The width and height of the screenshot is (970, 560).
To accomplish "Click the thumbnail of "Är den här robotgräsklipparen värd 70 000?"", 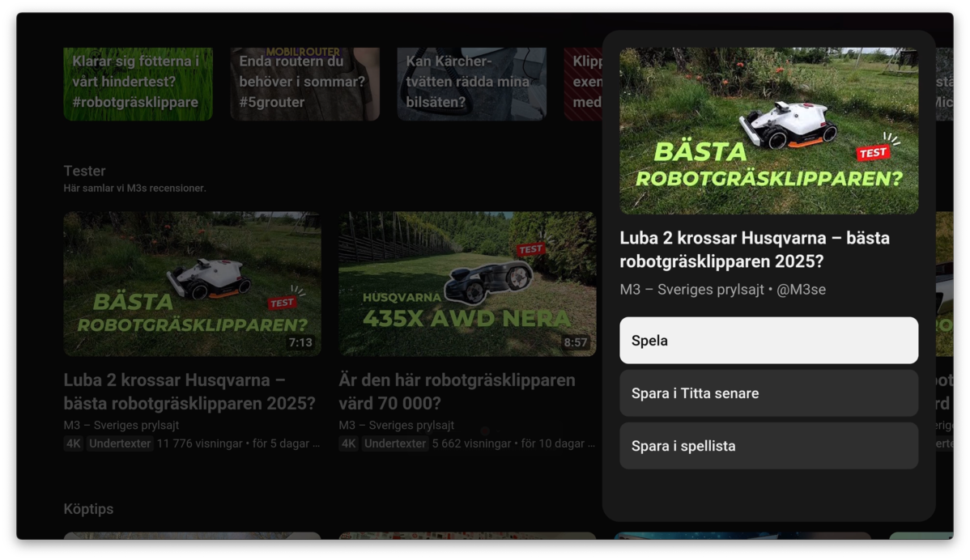I will [x=469, y=283].
